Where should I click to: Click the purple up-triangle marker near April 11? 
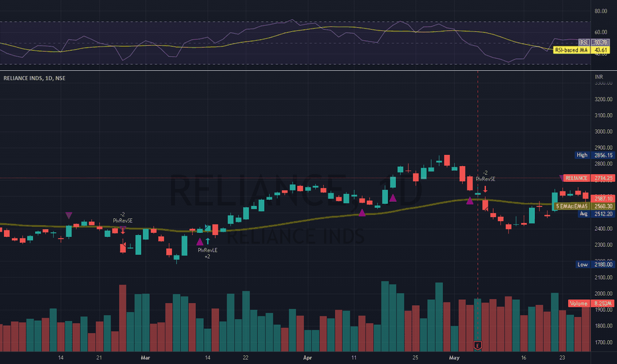coord(362,212)
